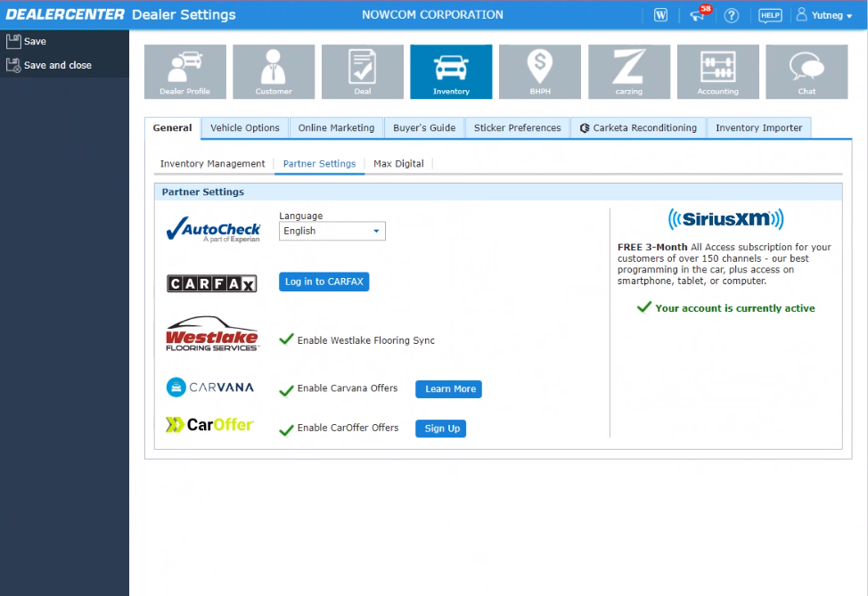Switch to the Online Marketing tab
This screenshot has height=596, width=868.
click(x=336, y=127)
